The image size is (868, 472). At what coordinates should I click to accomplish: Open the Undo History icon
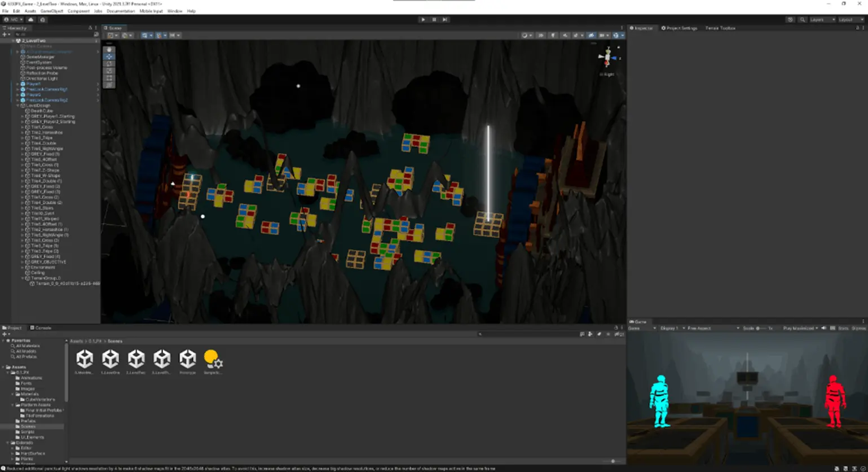click(790, 20)
